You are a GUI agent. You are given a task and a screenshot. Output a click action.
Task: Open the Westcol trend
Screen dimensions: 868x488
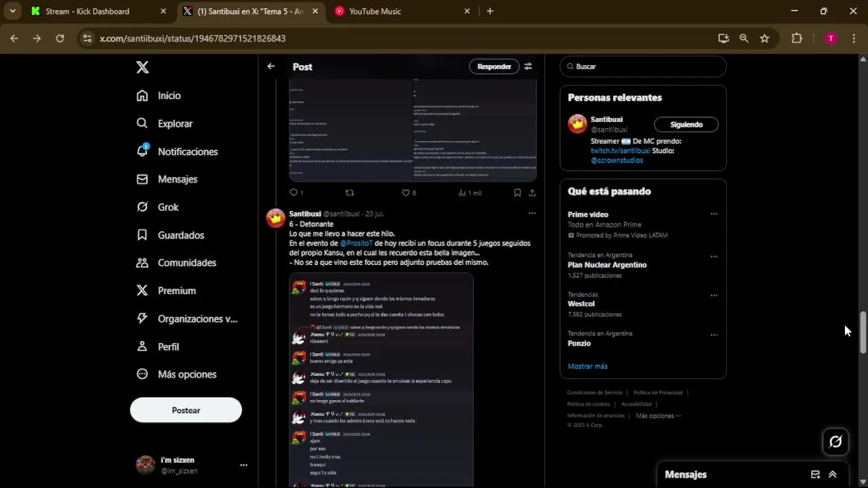point(581,304)
